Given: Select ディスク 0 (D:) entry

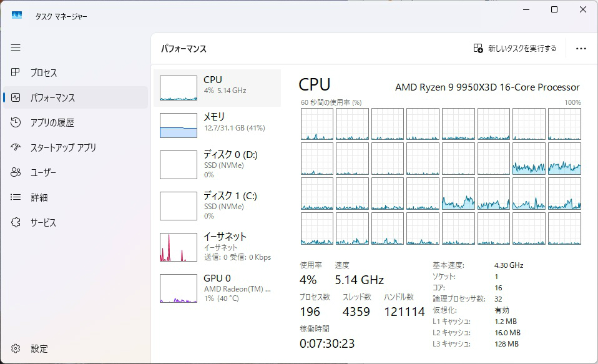Looking at the screenshot, I should coord(217,164).
